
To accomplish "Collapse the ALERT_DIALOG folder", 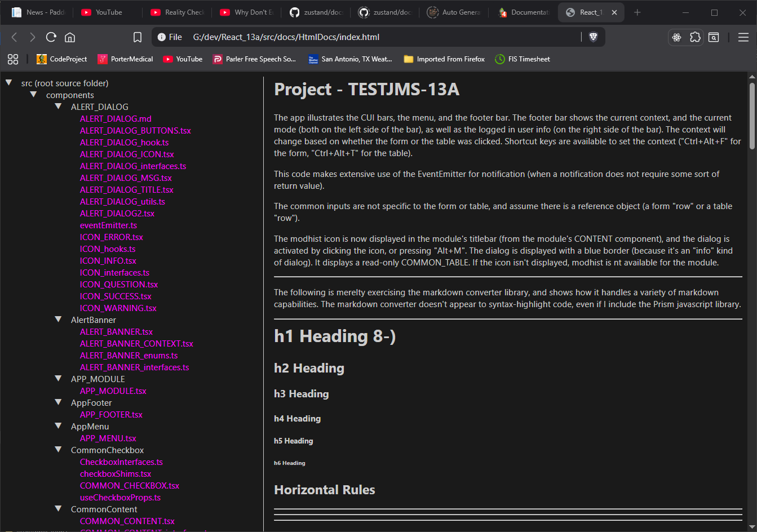I will coord(59,107).
